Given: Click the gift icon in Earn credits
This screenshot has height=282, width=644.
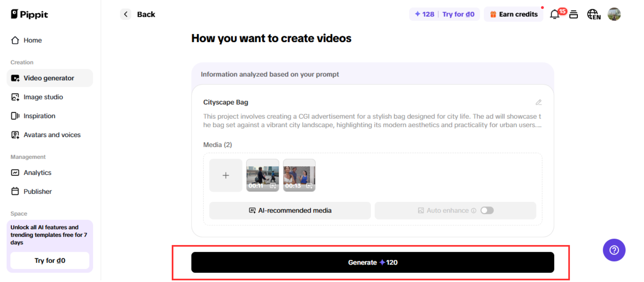Looking at the screenshot, I should pyautogui.click(x=493, y=14).
